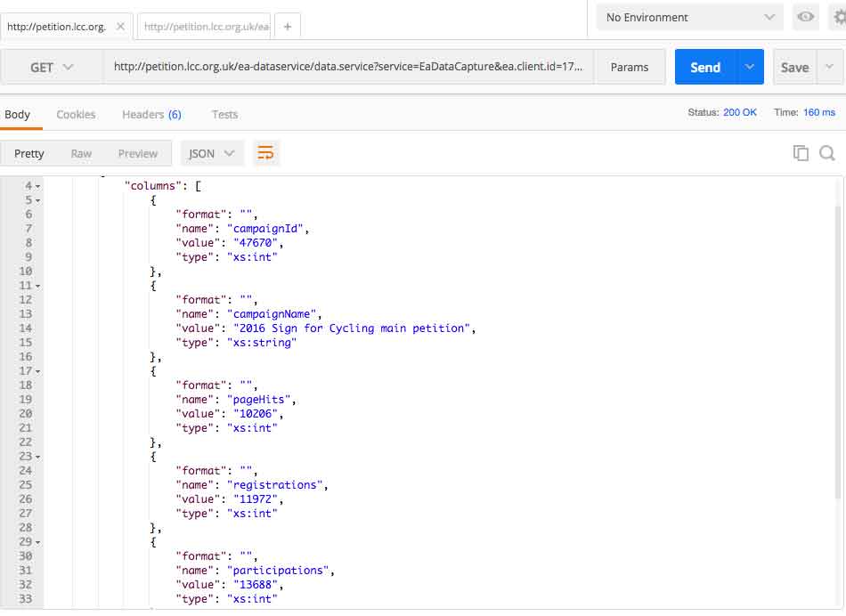
Task: Select the Raw view mode
Action: coord(81,153)
